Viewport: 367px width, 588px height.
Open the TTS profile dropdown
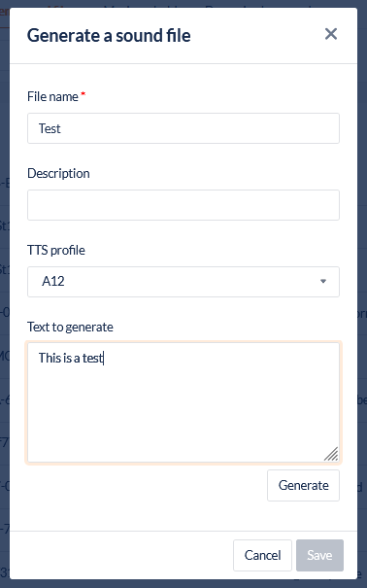coord(183,282)
